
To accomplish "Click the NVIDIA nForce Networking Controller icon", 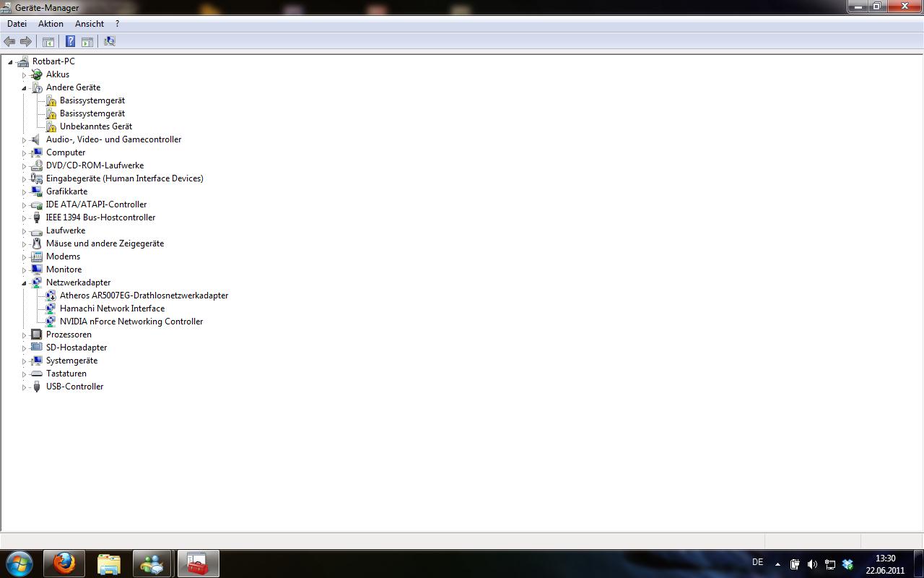I will [x=51, y=322].
